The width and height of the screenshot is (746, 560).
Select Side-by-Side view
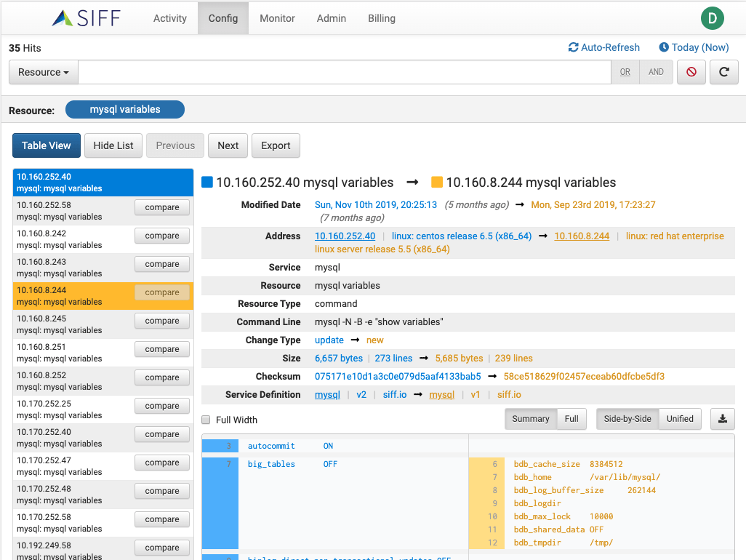click(x=627, y=419)
